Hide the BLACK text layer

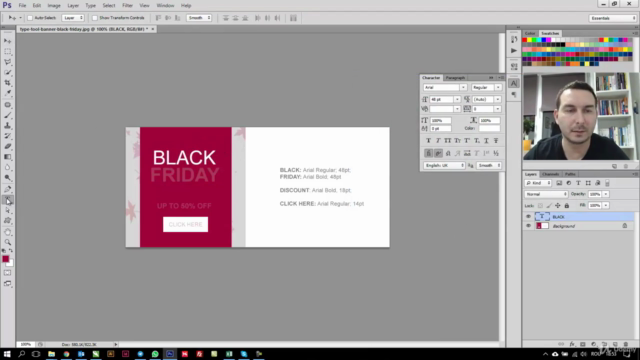(x=529, y=217)
